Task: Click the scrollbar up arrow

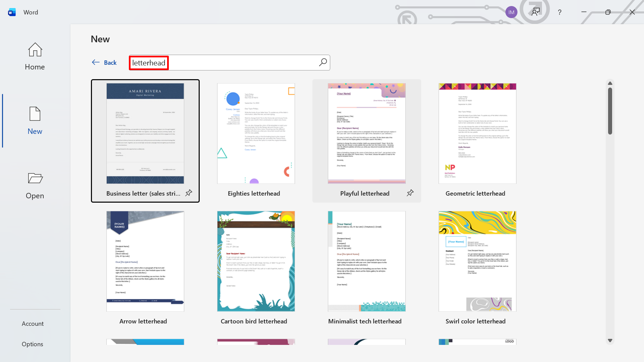Action: point(610,83)
